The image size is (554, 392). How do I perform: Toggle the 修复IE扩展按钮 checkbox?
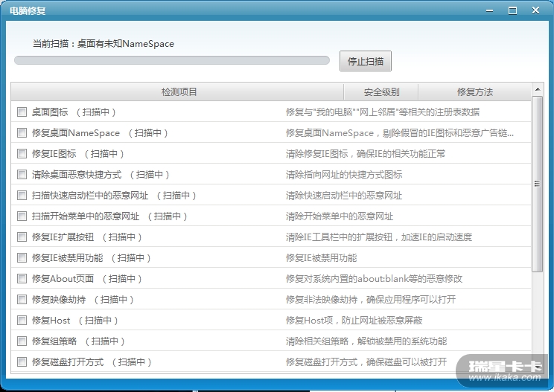(22, 237)
